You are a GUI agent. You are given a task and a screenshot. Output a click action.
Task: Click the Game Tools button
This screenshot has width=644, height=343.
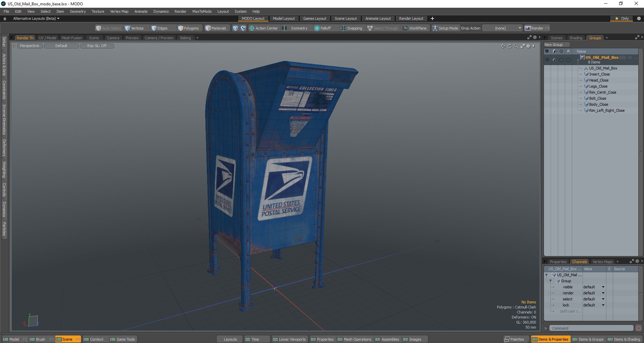tap(123, 339)
